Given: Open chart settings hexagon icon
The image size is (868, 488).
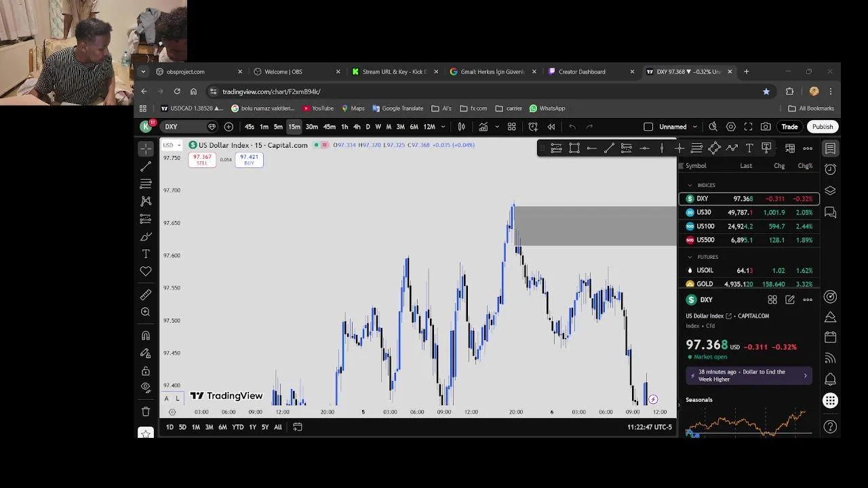Looking at the screenshot, I should pos(730,127).
